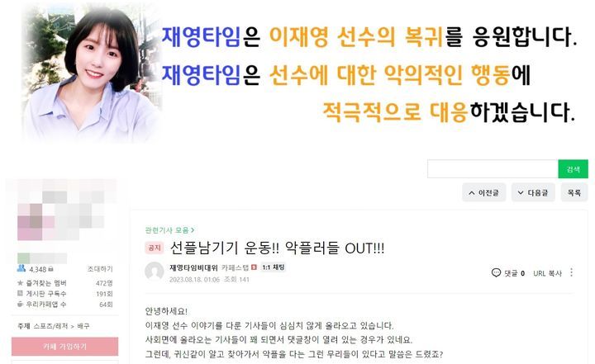Copy the post link via URL 복사
The height and width of the screenshot is (364, 595).
pos(547,273)
